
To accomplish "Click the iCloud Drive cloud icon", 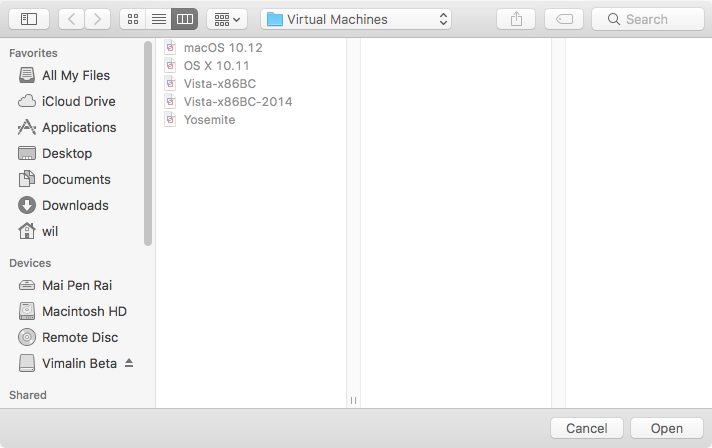I will click(27, 101).
